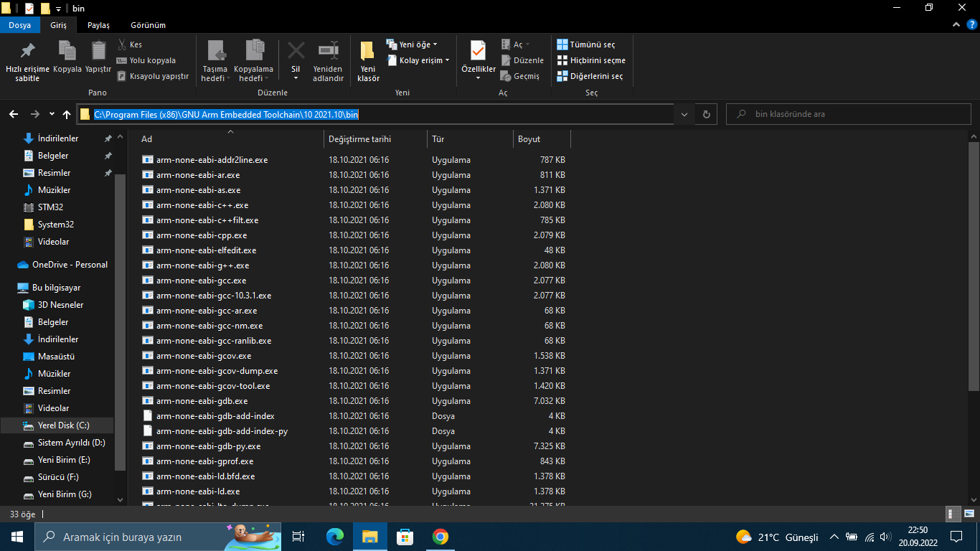
Task: Refresh the folder view
Action: [x=706, y=114]
